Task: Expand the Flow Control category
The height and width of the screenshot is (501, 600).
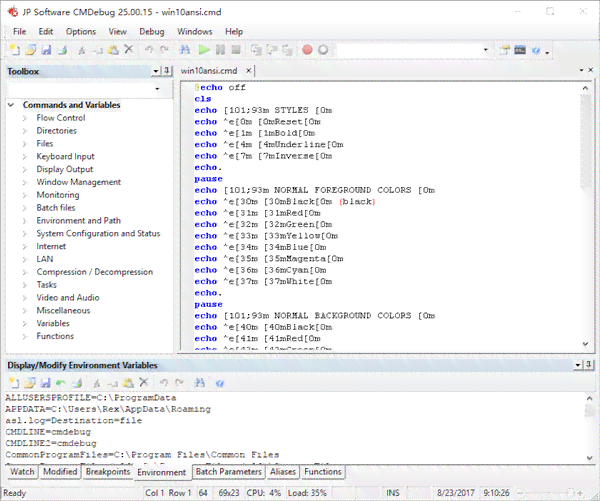Action: (x=25, y=118)
